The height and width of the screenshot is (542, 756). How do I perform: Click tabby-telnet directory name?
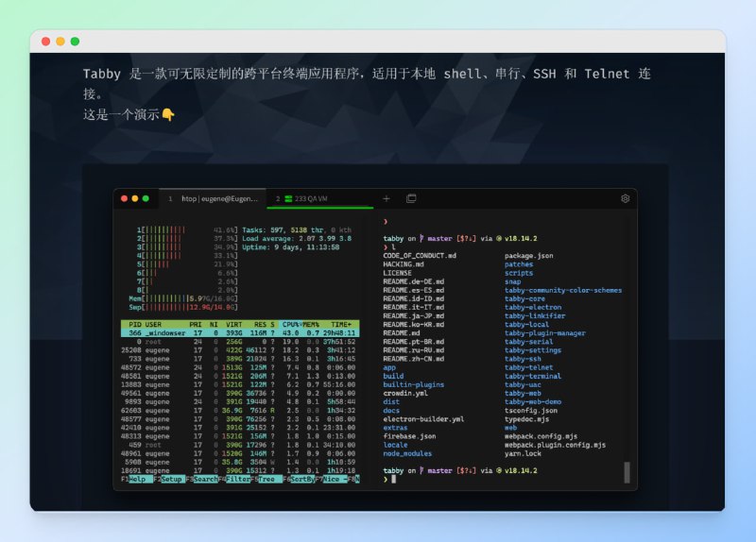[528, 367]
